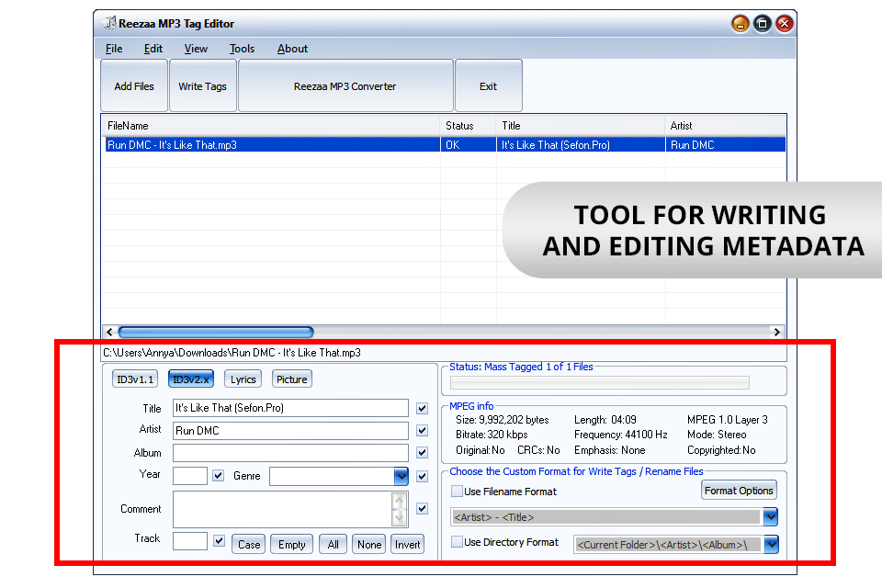Expand the directory format dropdown

pos(771,544)
